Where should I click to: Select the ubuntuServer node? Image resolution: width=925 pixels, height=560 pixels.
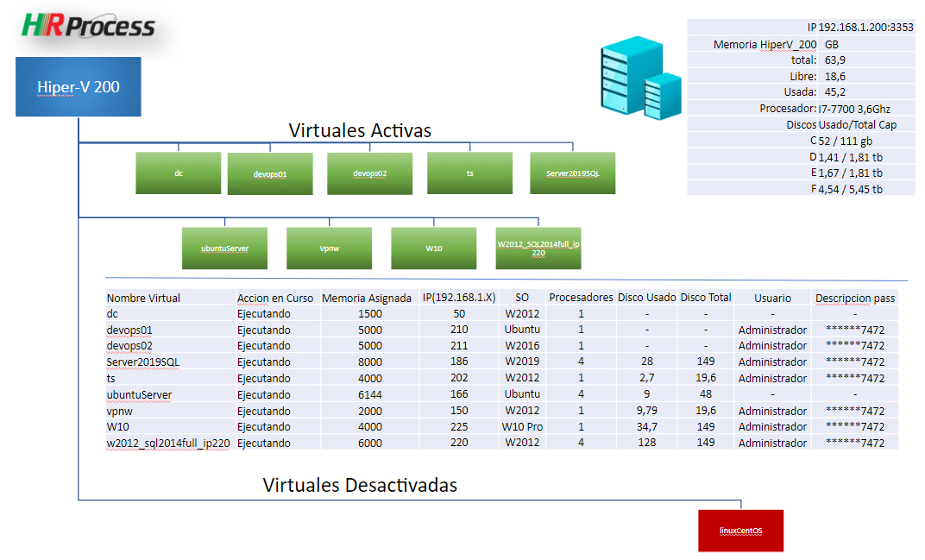click(x=225, y=249)
